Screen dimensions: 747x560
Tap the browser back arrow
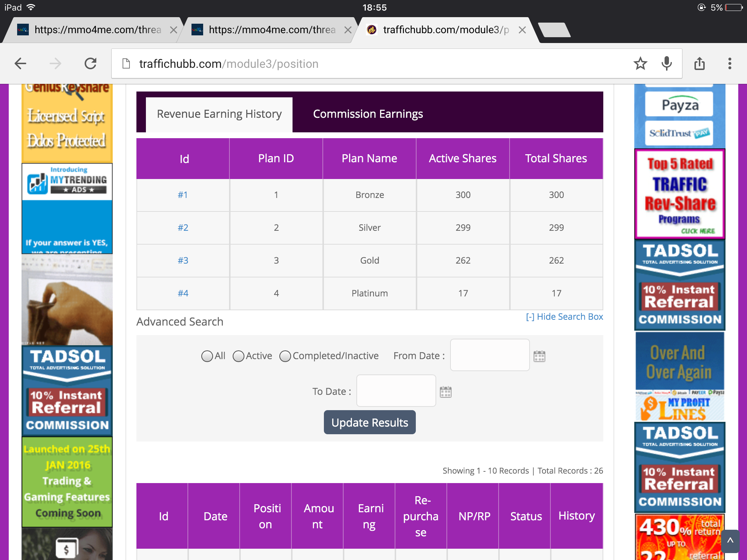coord(20,64)
